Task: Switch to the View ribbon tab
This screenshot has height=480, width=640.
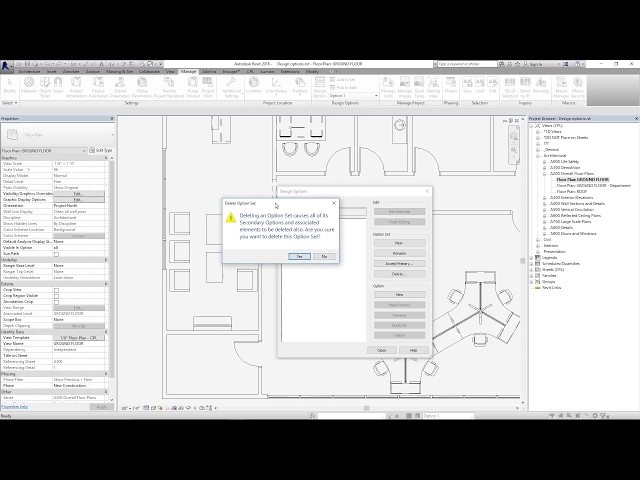Action: 170,71
